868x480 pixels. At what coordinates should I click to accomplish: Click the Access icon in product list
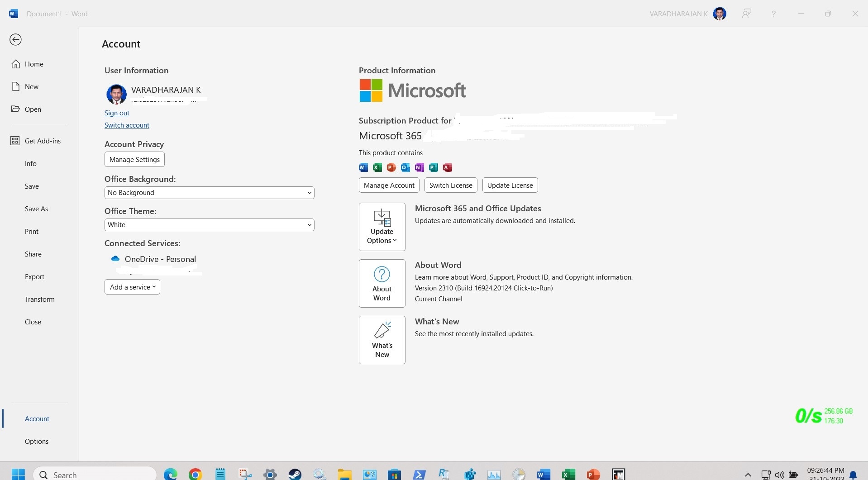tap(448, 167)
